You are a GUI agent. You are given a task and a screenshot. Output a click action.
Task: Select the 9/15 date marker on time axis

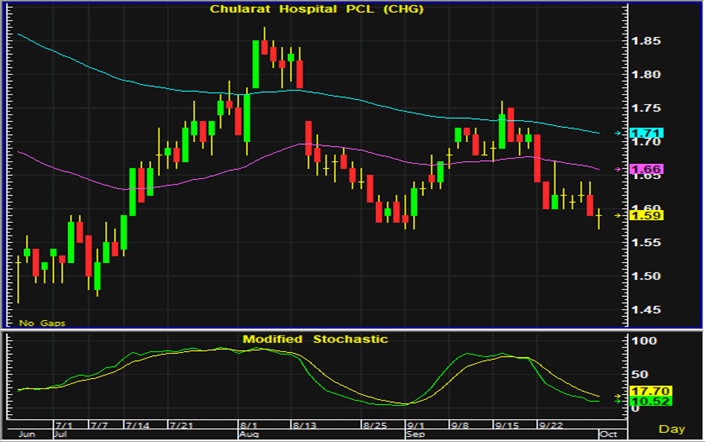click(506, 426)
